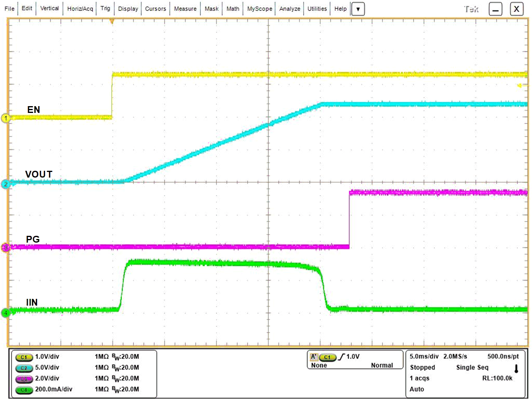
Task: Open the Cursors menu
Action: pos(155,8)
